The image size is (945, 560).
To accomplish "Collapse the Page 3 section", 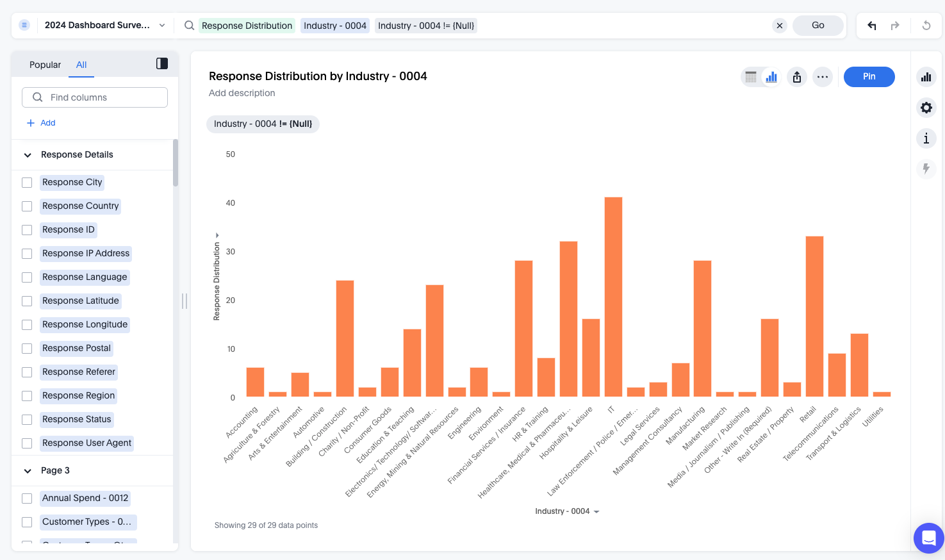I will click(28, 471).
